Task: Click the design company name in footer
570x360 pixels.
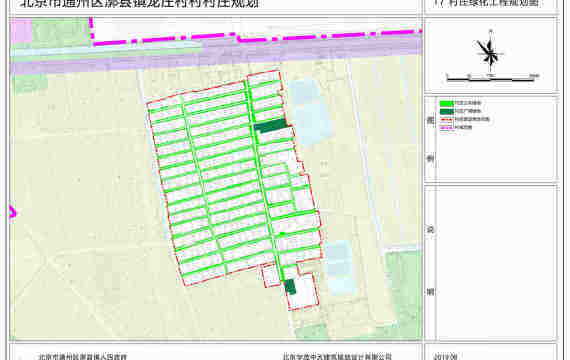Action: coord(337,357)
